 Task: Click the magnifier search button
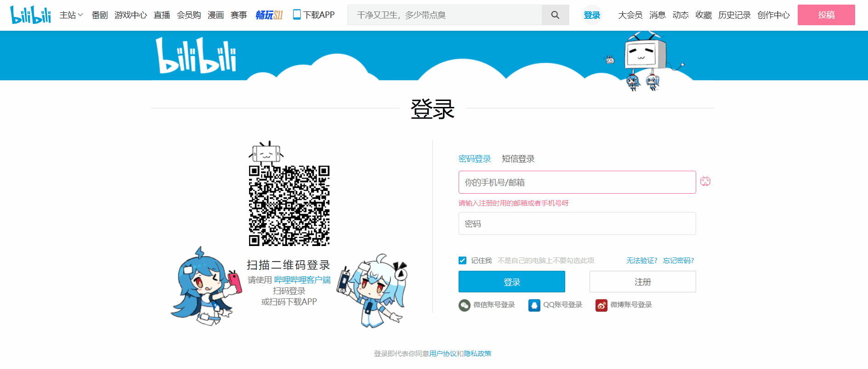555,15
